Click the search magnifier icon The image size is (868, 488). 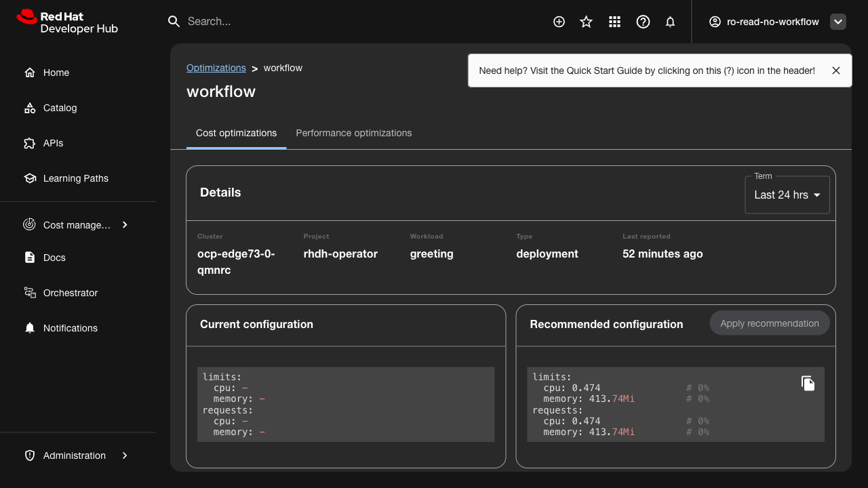point(174,22)
